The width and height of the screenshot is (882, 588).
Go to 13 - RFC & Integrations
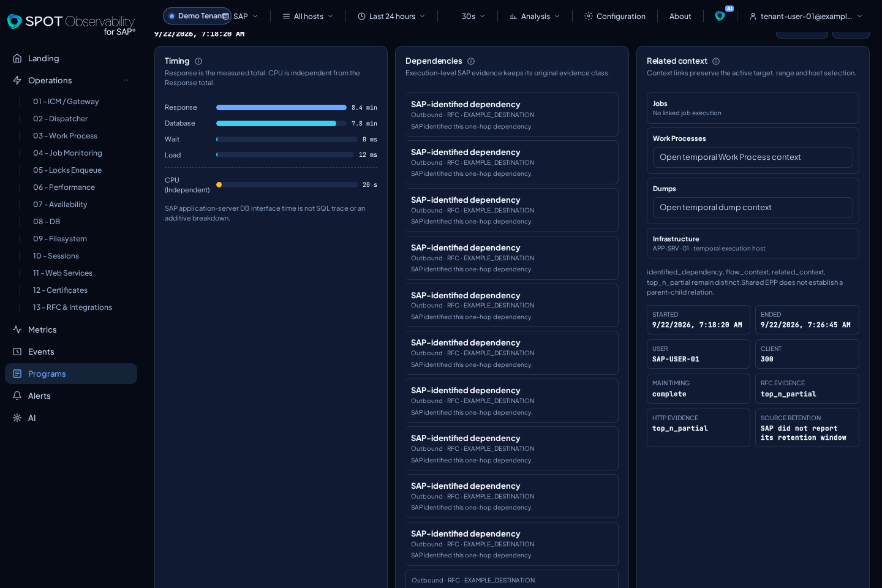73,307
